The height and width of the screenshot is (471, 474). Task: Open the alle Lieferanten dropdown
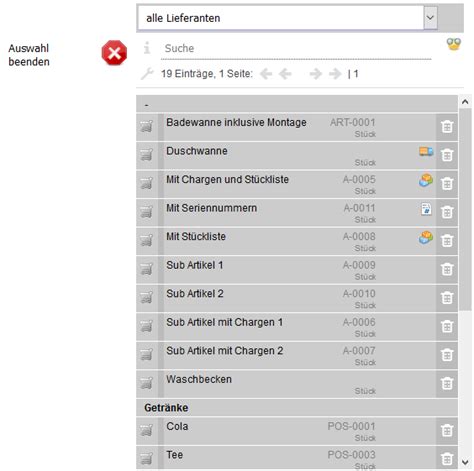[287, 18]
